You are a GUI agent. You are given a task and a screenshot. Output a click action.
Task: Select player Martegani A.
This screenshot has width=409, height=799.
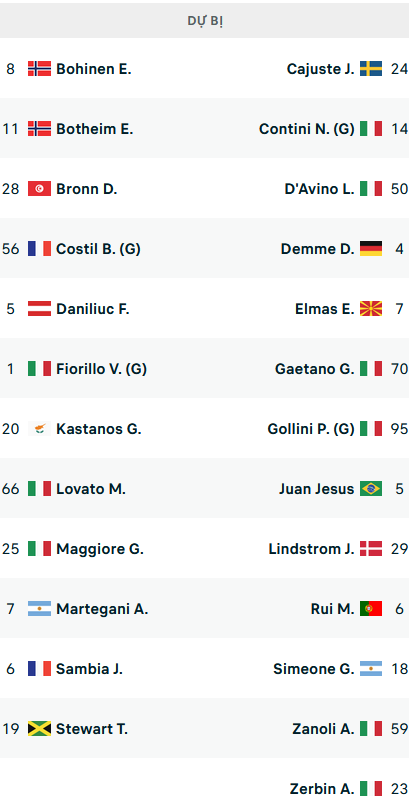[102, 609]
